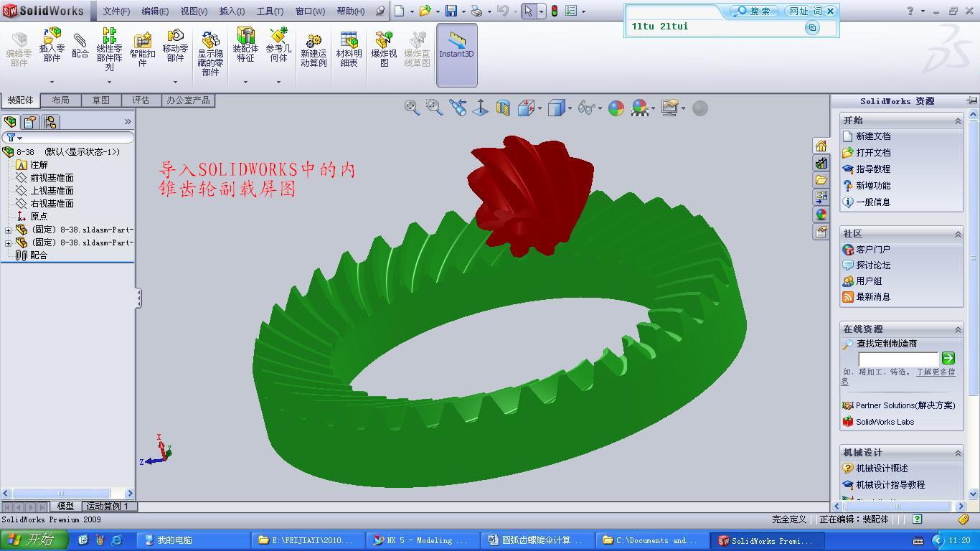Click the Open folder icon in the top toolbar
Viewport: 980px width, 551px height.
pyautogui.click(x=425, y=11)
